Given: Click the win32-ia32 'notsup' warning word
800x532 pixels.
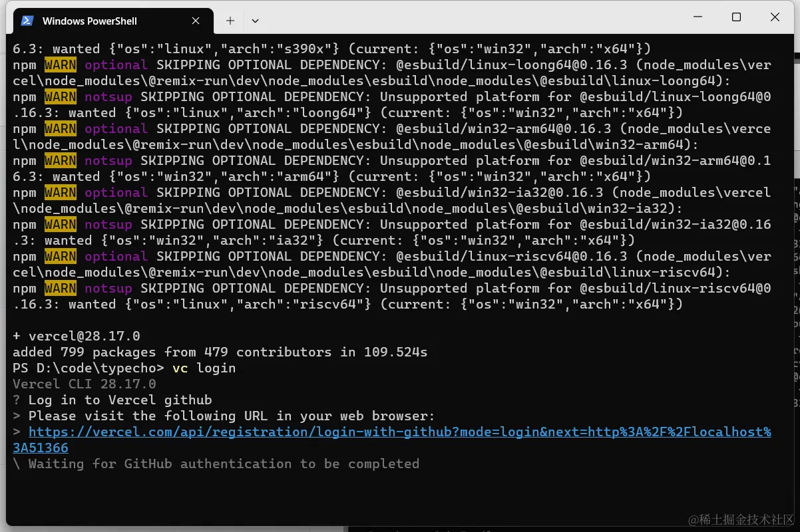Looking at the screenshot, I should pos(108,225).
